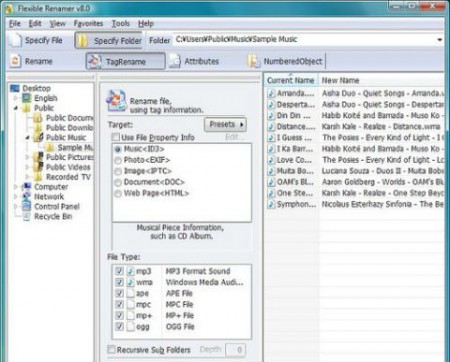Open the File menu
The image size is (450, 362).
[15, 24]
